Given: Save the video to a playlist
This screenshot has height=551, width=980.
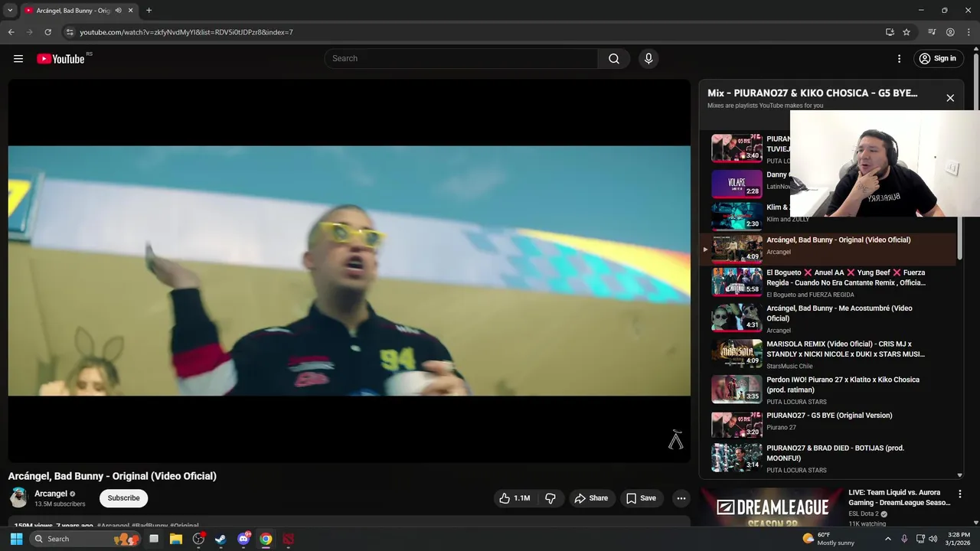Looking at the screenshot, I should (x=641, y=498).
